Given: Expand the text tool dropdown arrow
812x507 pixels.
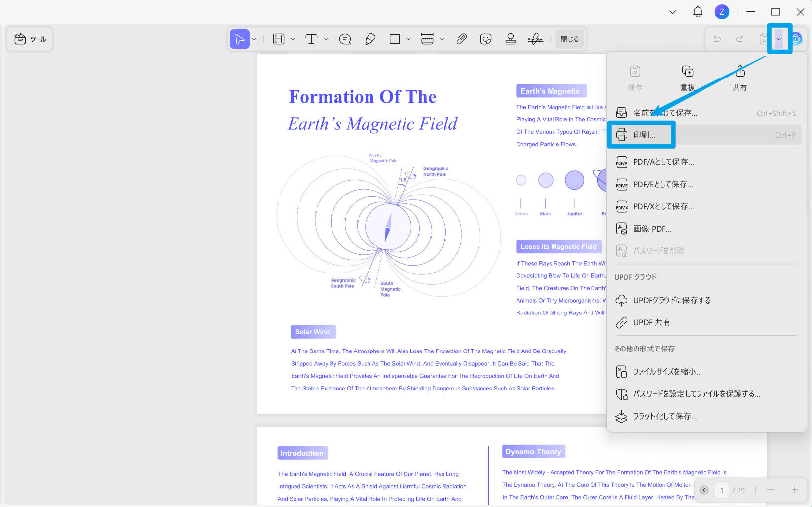Looking at the screenshot, I should tap(326, 39).
